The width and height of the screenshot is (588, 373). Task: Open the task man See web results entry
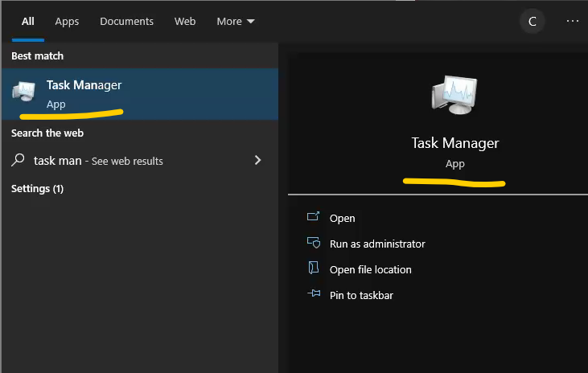click(98, 161)
